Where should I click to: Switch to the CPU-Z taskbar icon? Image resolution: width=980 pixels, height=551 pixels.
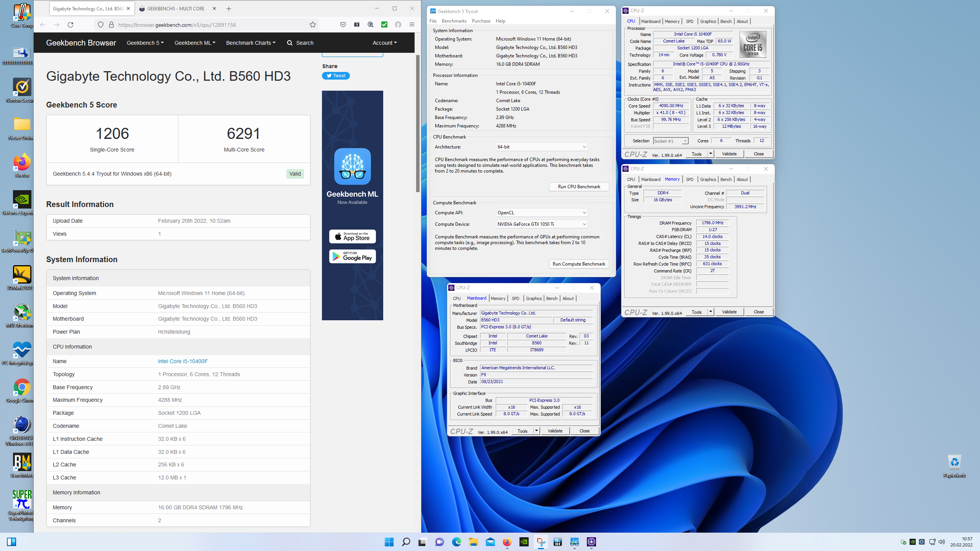591,542
